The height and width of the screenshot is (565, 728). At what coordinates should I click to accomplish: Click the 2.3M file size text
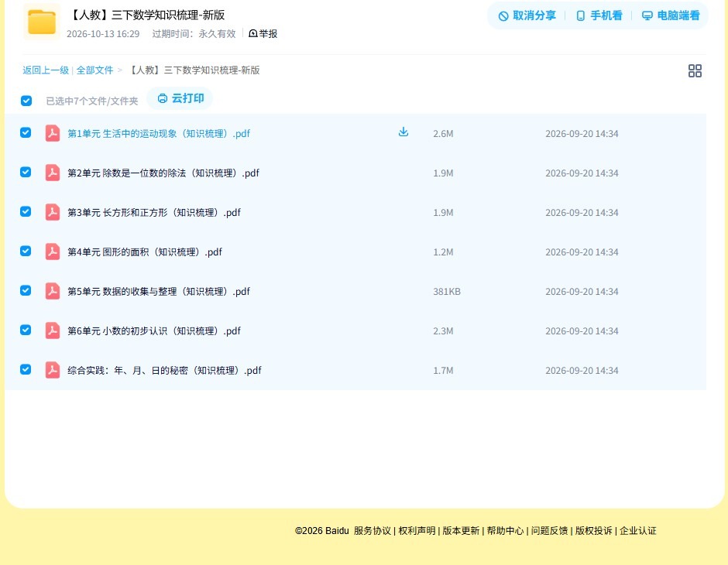443,330
